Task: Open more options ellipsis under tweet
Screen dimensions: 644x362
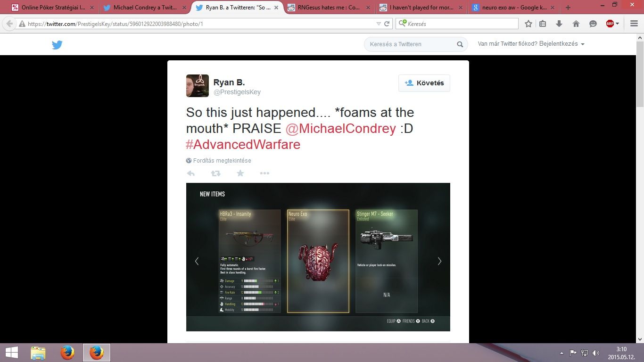Action: coord(264,173)
